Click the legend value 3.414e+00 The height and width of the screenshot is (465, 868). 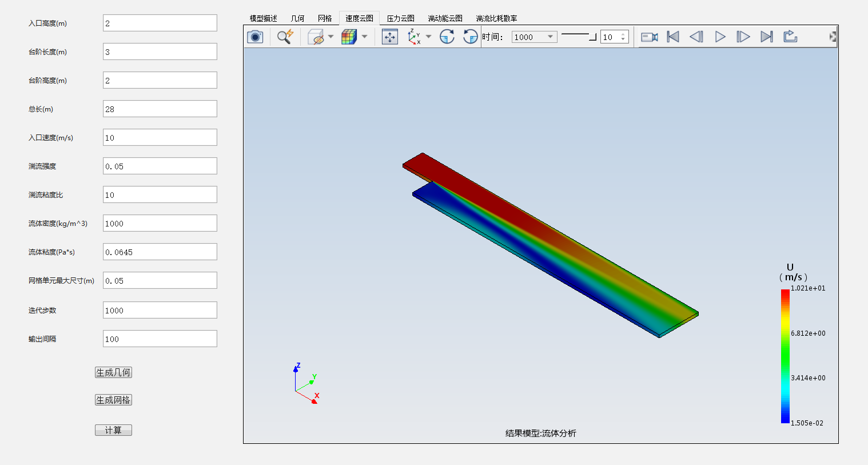click(808, 378)
